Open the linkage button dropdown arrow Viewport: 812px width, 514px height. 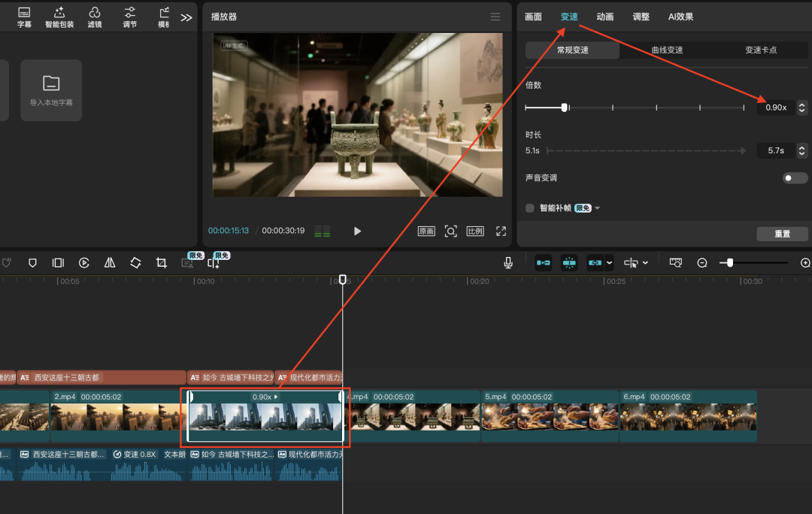click(609, 262)
